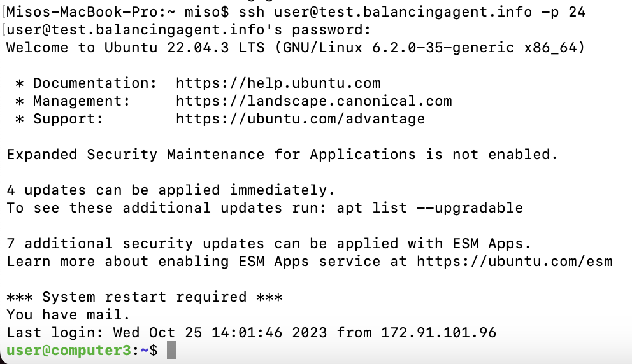632x364 pixels.
Task: Click the '*** System restart required ***' message
Action: tap(145, 297)
